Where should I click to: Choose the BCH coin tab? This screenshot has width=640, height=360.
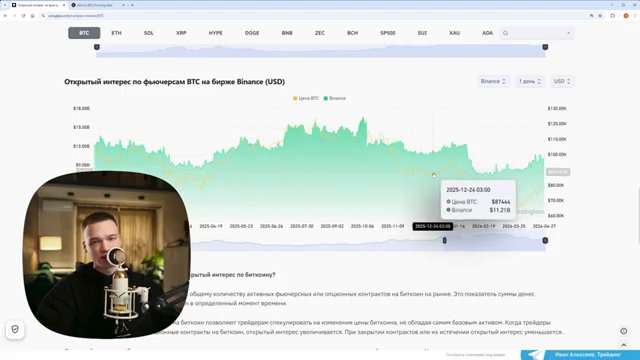[352, 33]
